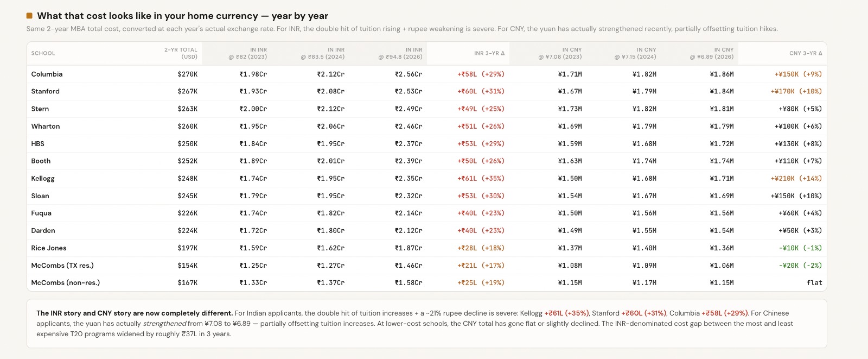The height and width of the screenshot is (359, 868).
Task: Click the CNY 3-YR Δ column header
Action: [805, 53]
